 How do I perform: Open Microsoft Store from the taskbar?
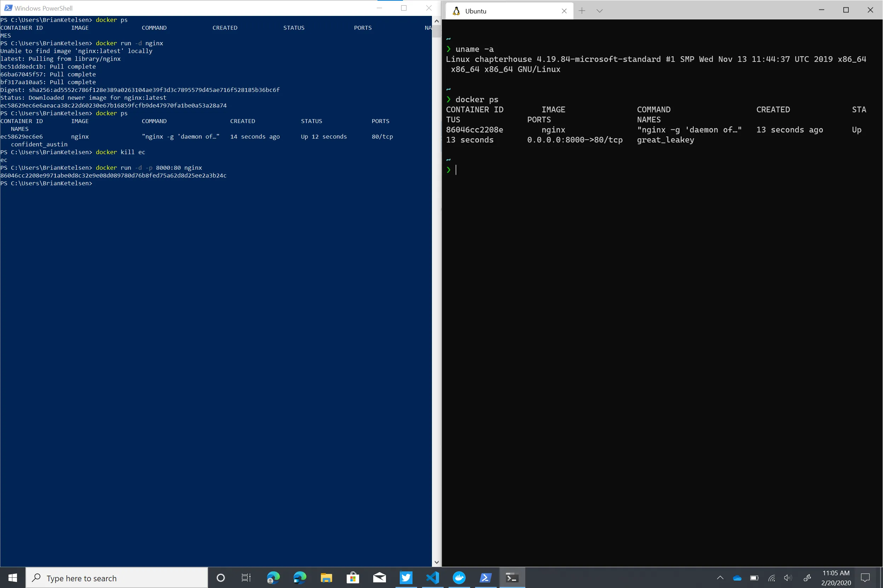click(x=353, y=578)
